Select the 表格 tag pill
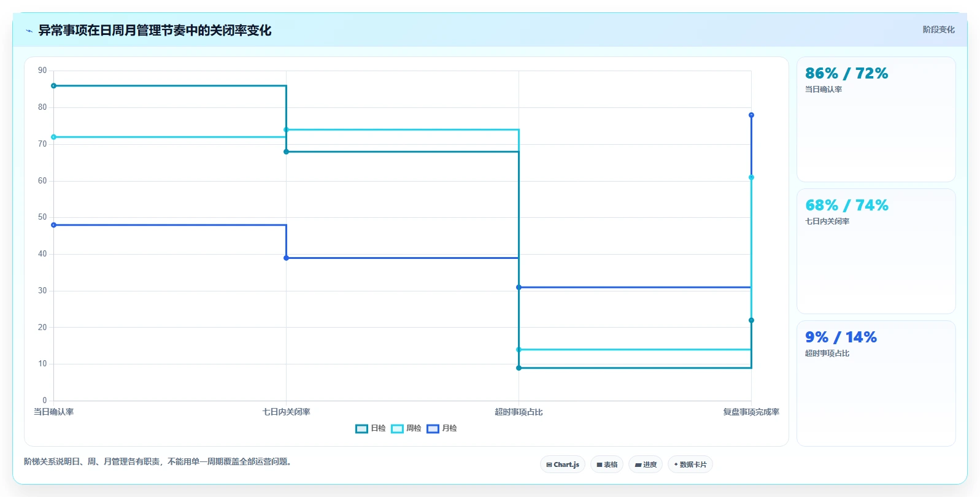The width and height of the screenshot is (980, 497). pyautogui.click(x=607, y=464)
